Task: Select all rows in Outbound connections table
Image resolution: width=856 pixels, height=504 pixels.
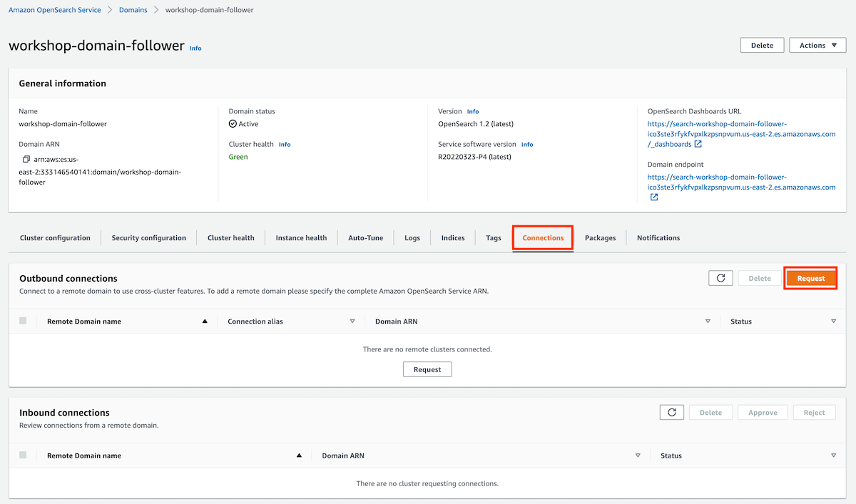Action: (23, 321)
